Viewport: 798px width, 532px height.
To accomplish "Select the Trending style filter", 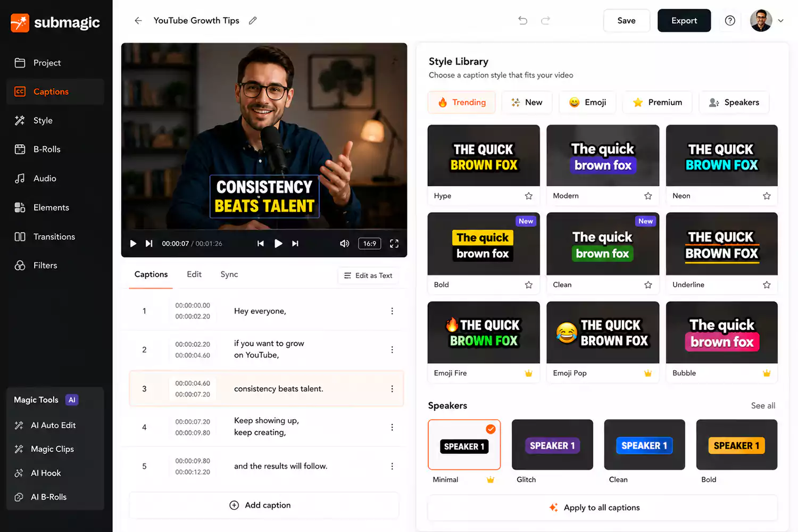I will point(462,102).
